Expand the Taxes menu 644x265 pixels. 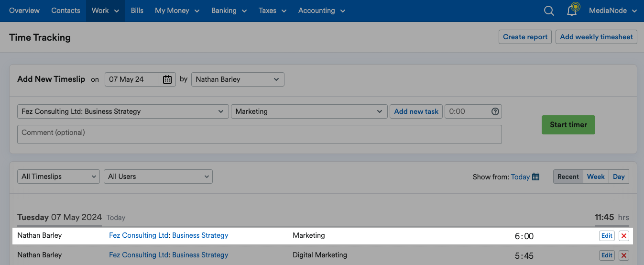273,11
